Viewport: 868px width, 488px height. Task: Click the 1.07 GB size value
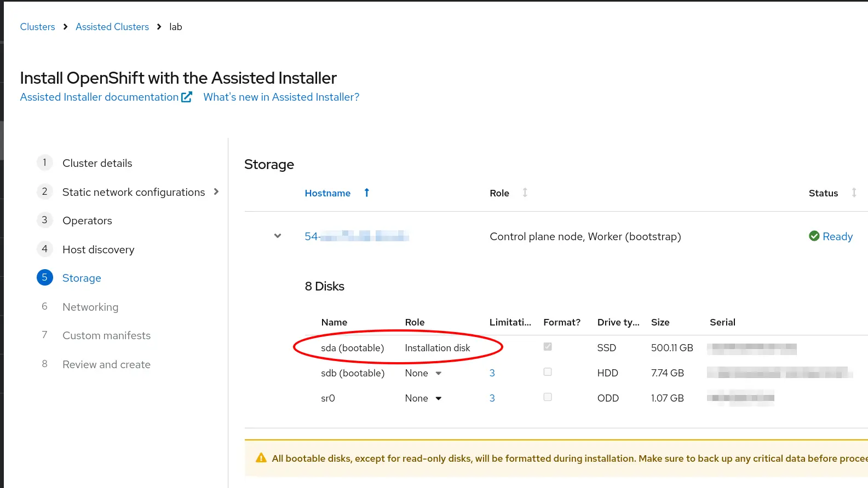pyautogui.click(x=668, y=398)
